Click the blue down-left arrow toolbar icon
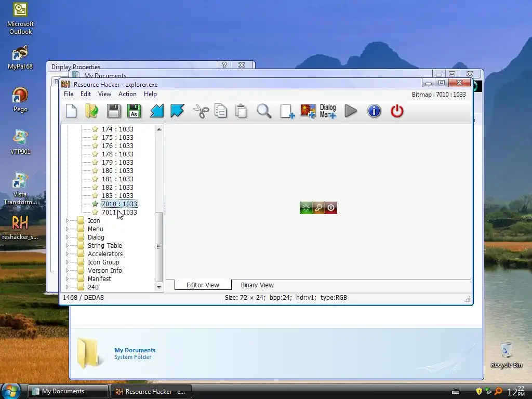Screen dimensions: 532x399 coord(157,111)
